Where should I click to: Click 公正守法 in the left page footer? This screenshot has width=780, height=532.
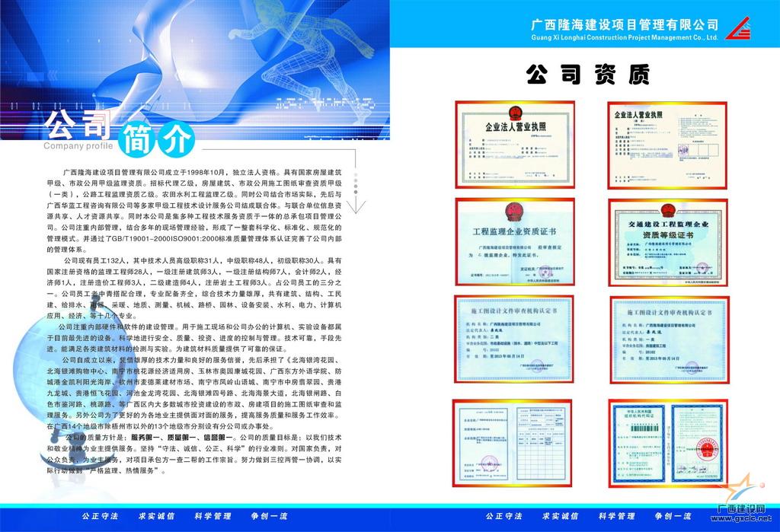(x=101, y=516)
